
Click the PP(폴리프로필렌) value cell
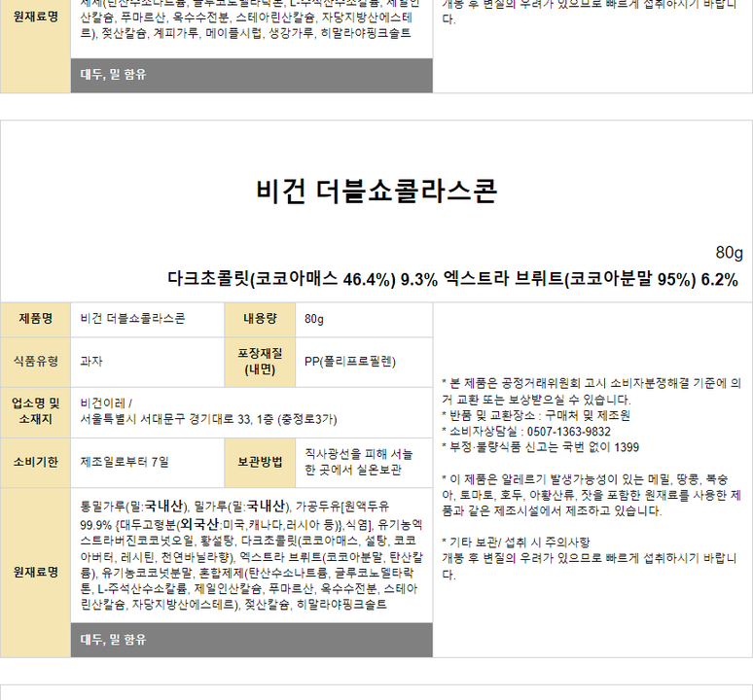(364, 362)
